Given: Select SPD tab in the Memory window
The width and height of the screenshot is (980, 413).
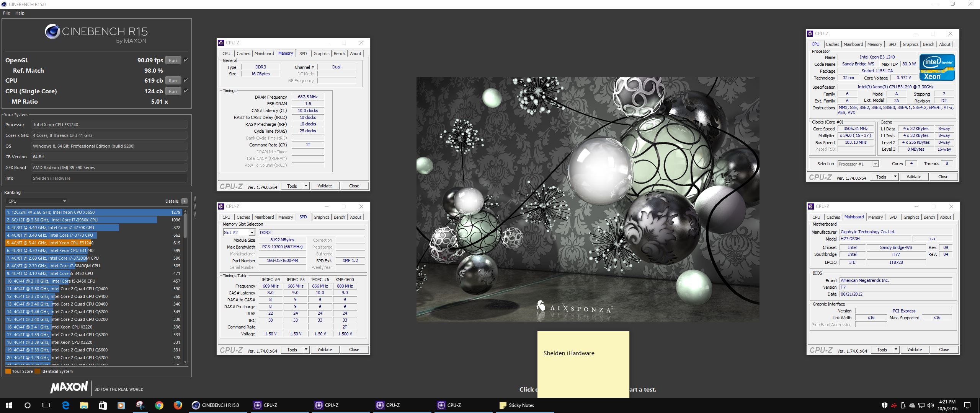Looking at the screenshot, I should [x=303, y=54].
